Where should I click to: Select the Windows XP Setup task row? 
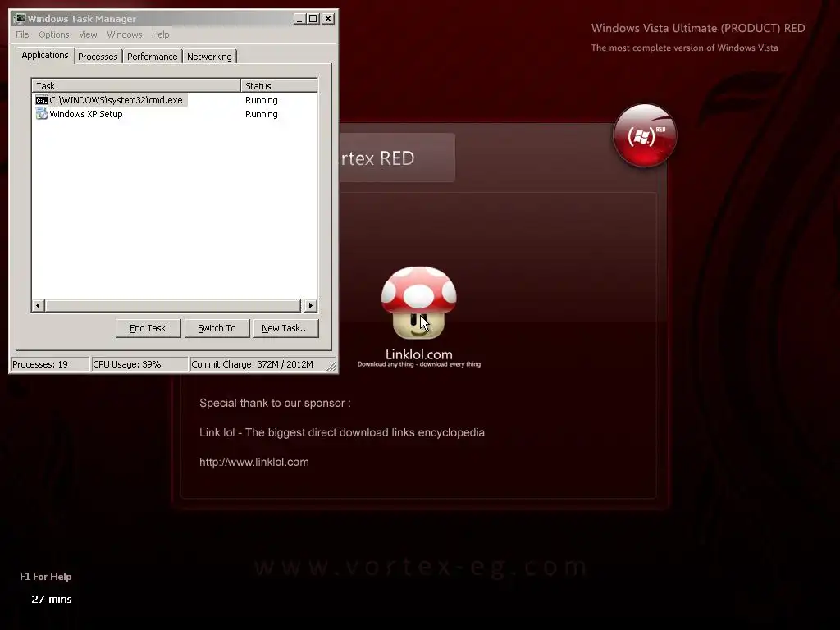(175, 114)
